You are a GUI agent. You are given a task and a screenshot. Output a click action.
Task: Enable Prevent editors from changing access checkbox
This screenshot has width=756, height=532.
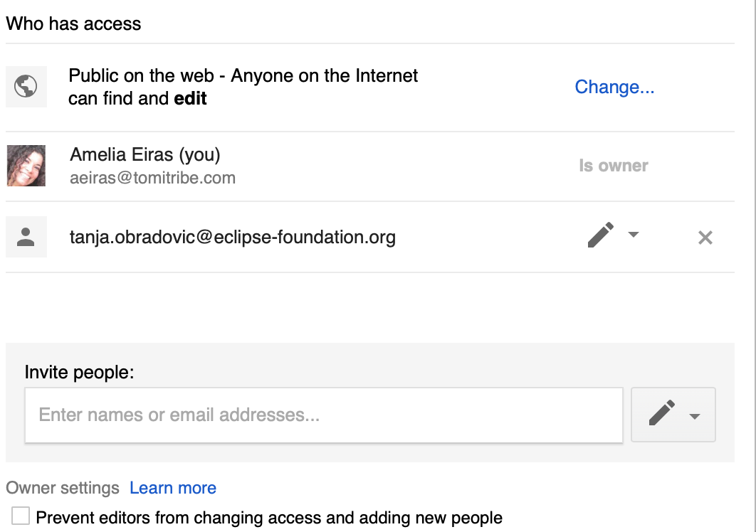click(x=21, y=516)
